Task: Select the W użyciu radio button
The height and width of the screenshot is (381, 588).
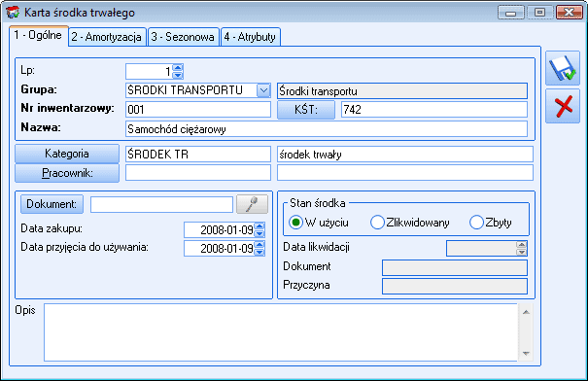Action: click(295, 223)
